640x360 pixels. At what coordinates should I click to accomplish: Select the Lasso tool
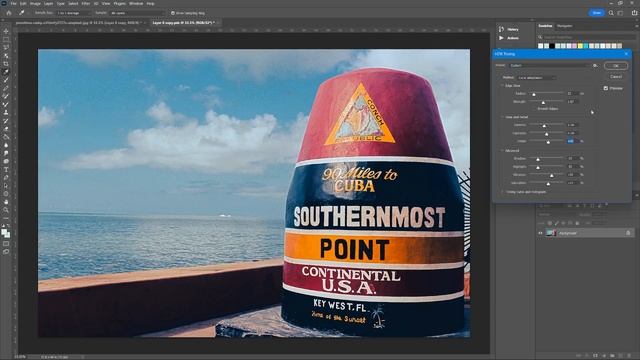coord(6,47)
